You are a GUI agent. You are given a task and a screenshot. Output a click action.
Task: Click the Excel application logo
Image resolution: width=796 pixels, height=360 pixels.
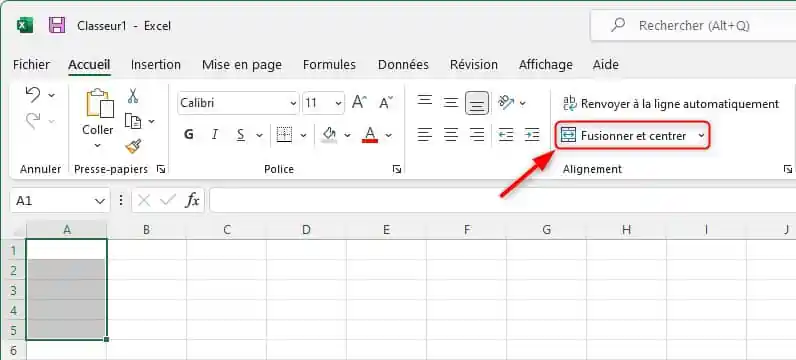25,25
